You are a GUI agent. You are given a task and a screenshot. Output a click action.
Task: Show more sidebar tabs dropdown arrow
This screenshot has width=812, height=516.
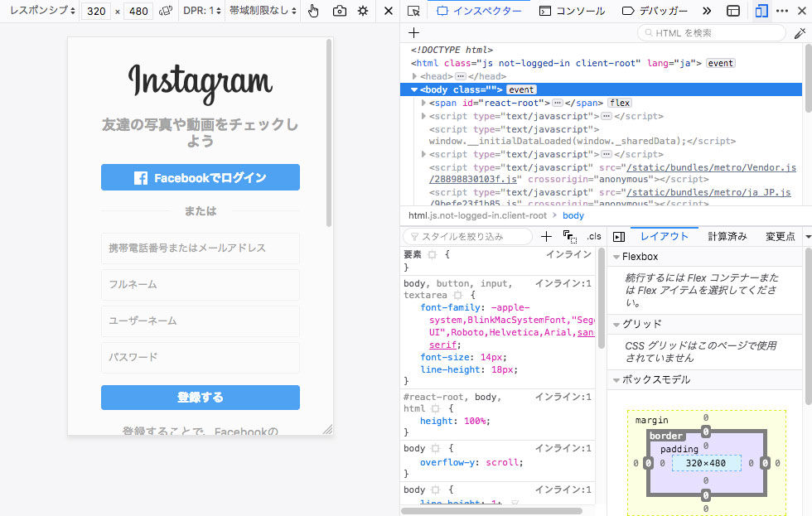coord(808,237)
